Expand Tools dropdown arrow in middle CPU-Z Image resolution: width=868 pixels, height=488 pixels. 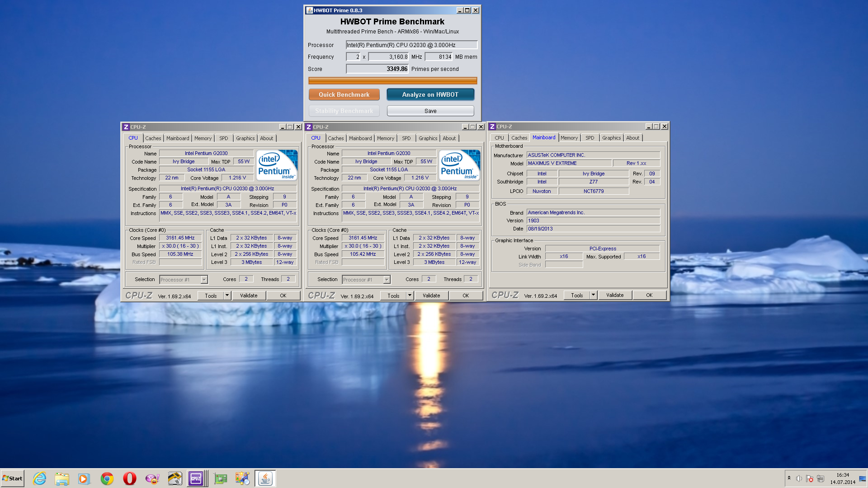(410, 296)
